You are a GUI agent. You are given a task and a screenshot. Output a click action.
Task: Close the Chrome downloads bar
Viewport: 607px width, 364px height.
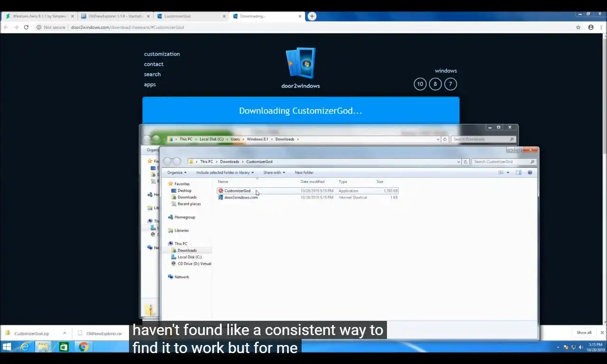click(x=602, y=333)
